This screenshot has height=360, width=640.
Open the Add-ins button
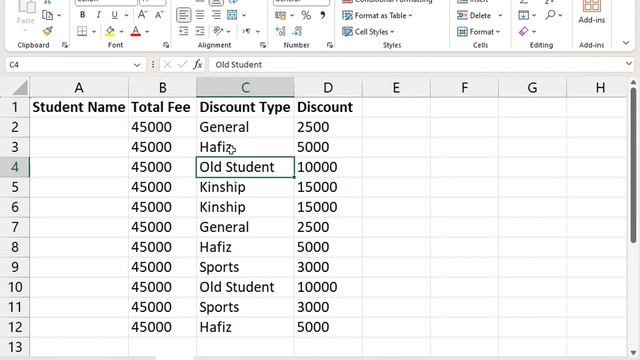click(x=591, y=12)
